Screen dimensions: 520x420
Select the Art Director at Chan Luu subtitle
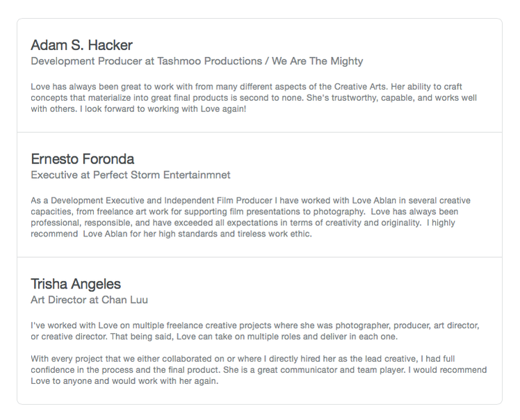90,300
